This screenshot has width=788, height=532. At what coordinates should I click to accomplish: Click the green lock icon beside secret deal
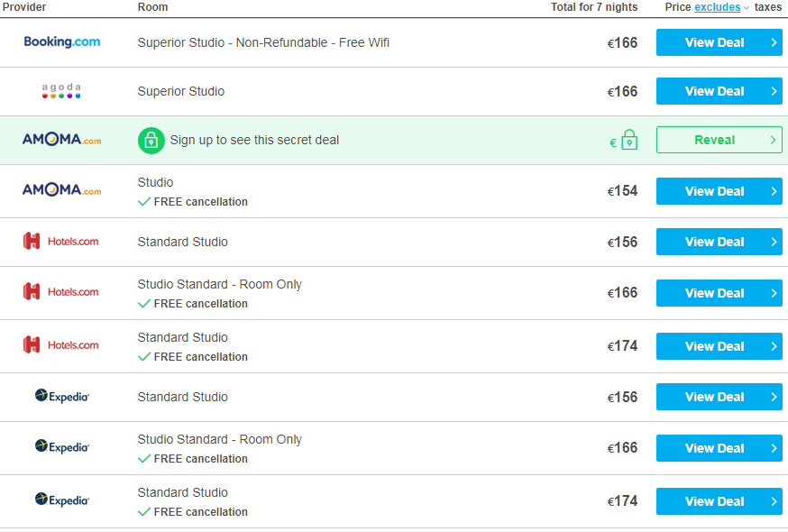coord(151,141)
